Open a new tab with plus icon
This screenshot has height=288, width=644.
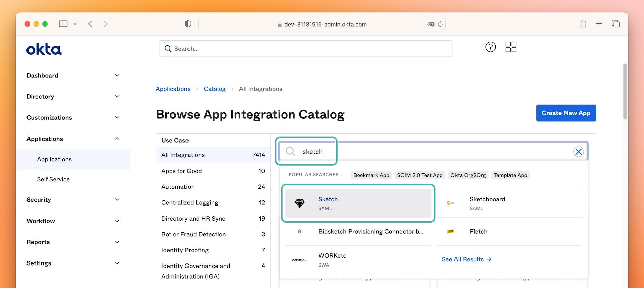[x=599, y=23]
